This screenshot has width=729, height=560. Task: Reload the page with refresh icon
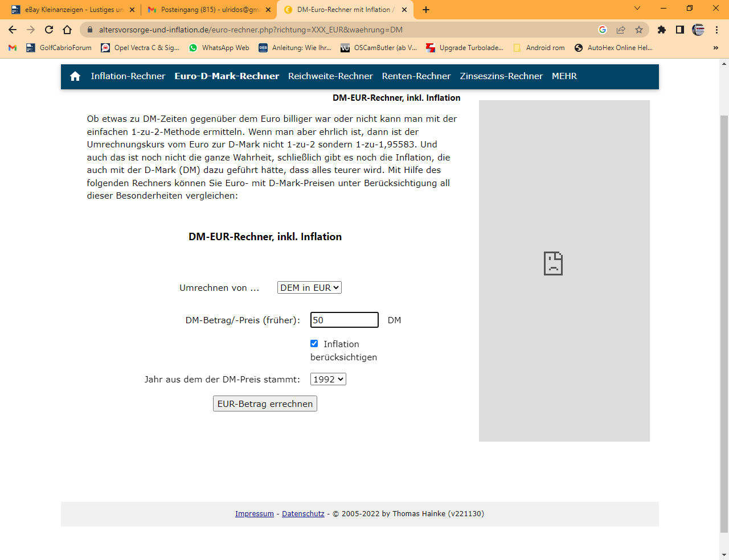pyautogui.click(x=49, y=30)
